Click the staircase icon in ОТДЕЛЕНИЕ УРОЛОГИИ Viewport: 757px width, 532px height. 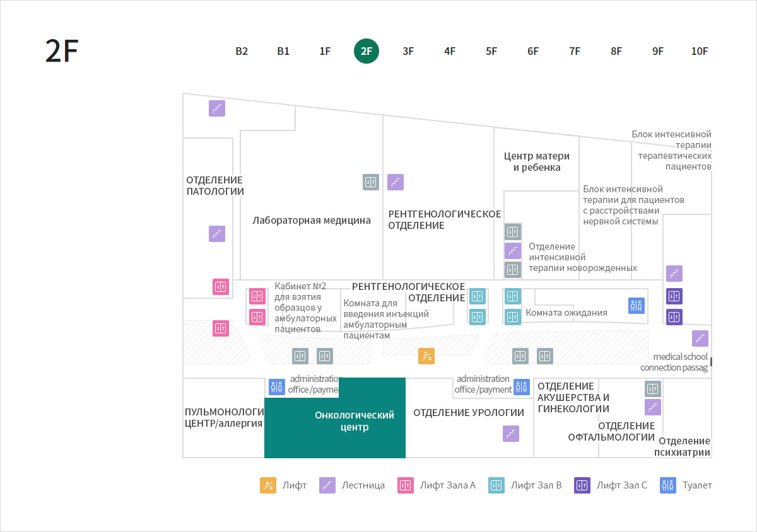click(511, 434)
